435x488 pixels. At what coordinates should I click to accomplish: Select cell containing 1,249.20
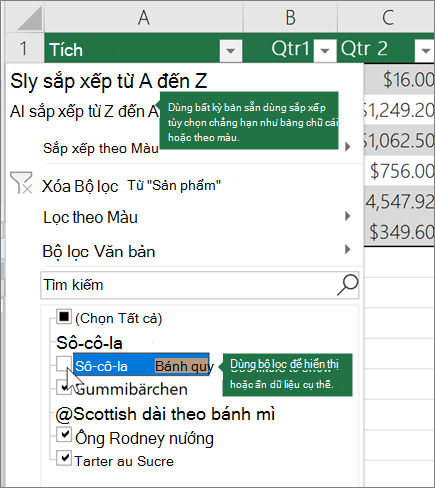(x=399, y=110)
